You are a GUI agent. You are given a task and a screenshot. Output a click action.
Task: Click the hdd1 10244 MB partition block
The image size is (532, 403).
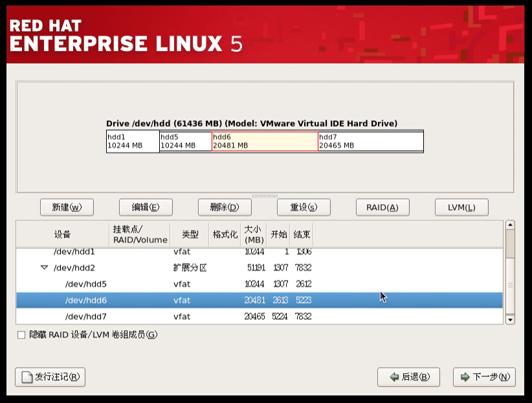tap(133, 141)
